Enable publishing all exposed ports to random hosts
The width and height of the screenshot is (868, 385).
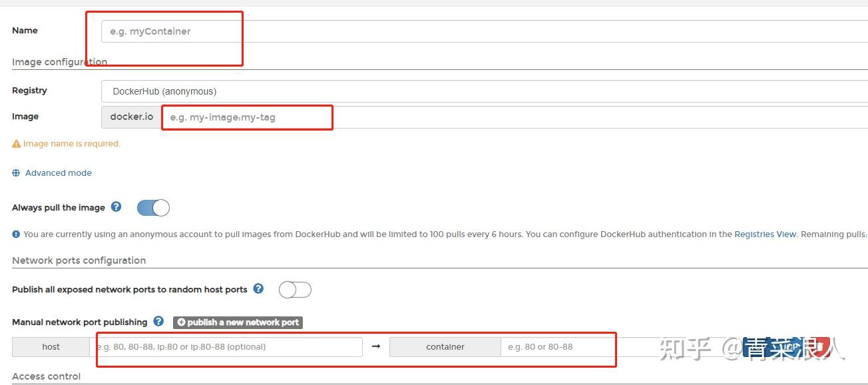click(x=295, y=289)
